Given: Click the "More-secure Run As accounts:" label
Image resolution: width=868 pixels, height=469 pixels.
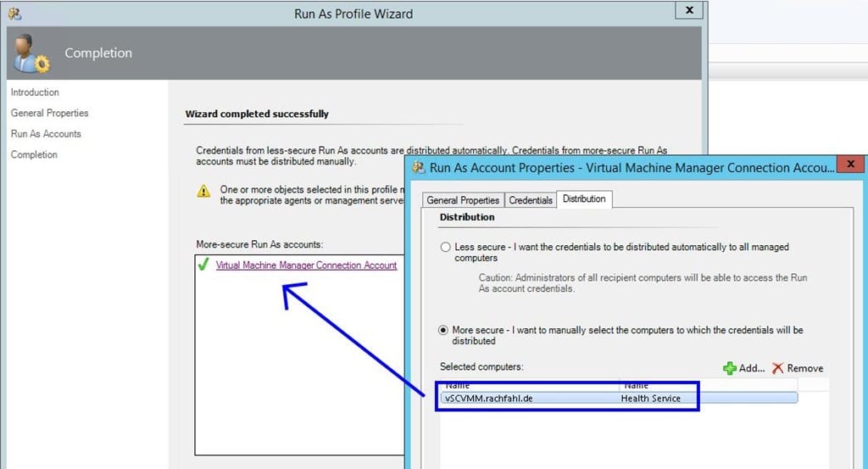Looking at the screenshot, I should coord(259,244).
